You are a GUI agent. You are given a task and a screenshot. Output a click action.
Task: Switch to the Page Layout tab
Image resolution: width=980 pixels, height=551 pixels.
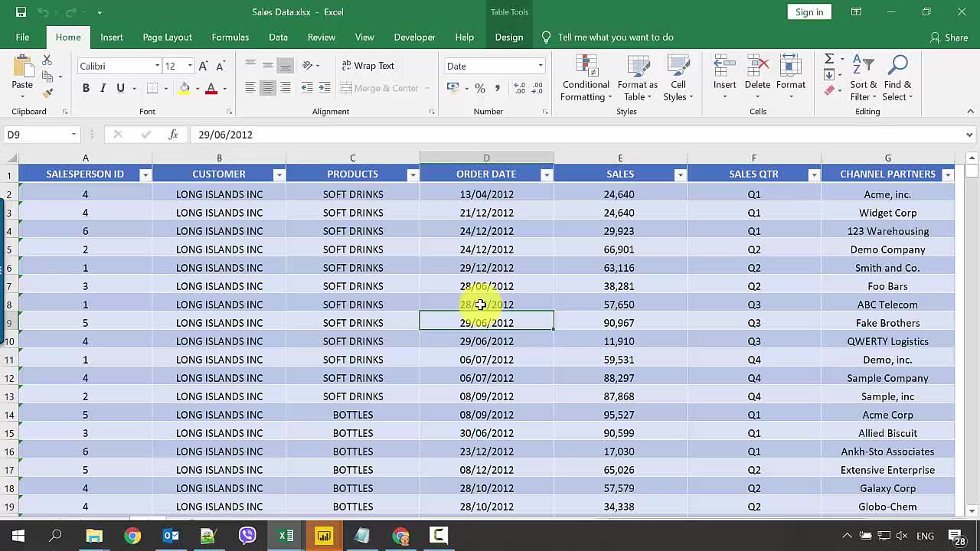pyautogui.click(x=167, y=37)
